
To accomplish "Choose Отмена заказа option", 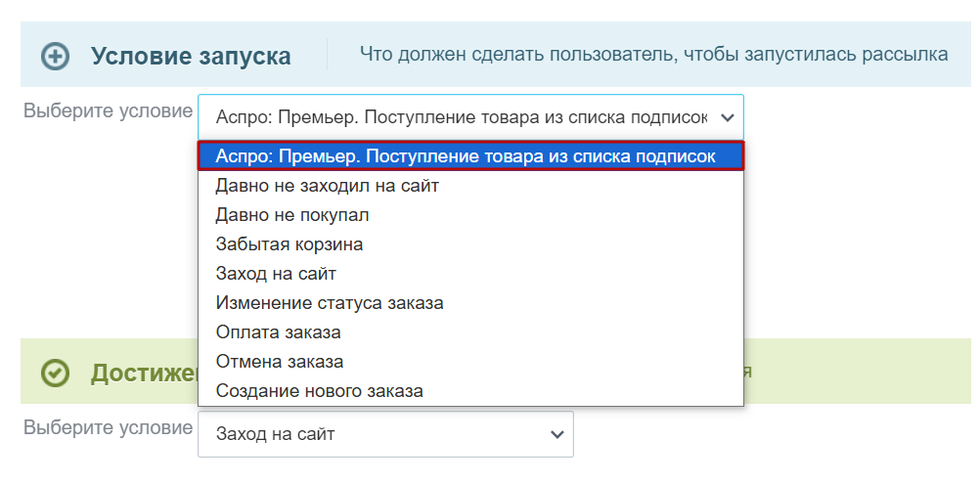I will (470, 361).
